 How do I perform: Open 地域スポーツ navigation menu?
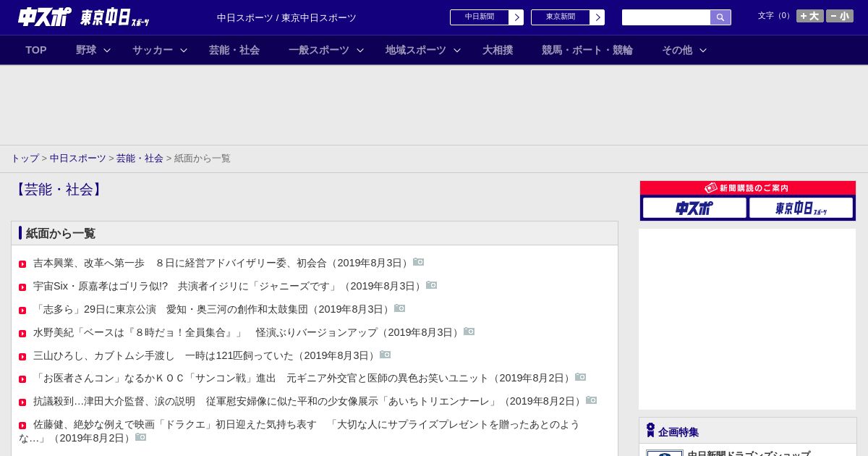[x=416, y=50]
